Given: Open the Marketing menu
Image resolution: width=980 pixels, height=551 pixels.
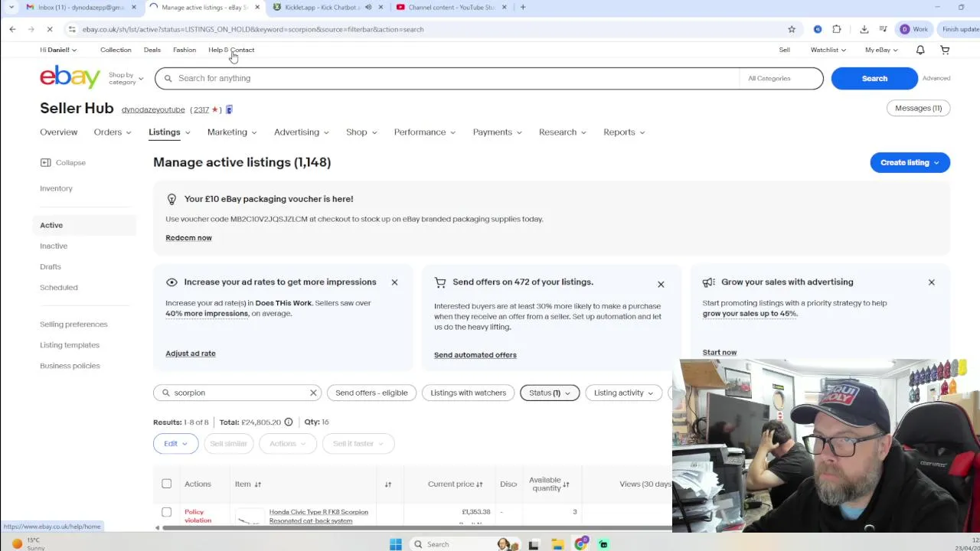Looking at the screenshot, I should [231, 132].
